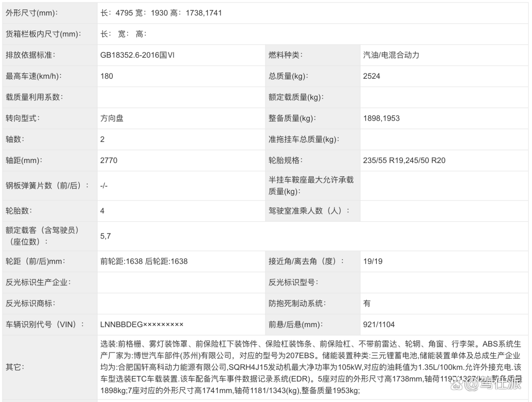Select emission standard GB18352.6-2016国VI
The height and width of the screenshot is (402, 532).
pos(137,55)
